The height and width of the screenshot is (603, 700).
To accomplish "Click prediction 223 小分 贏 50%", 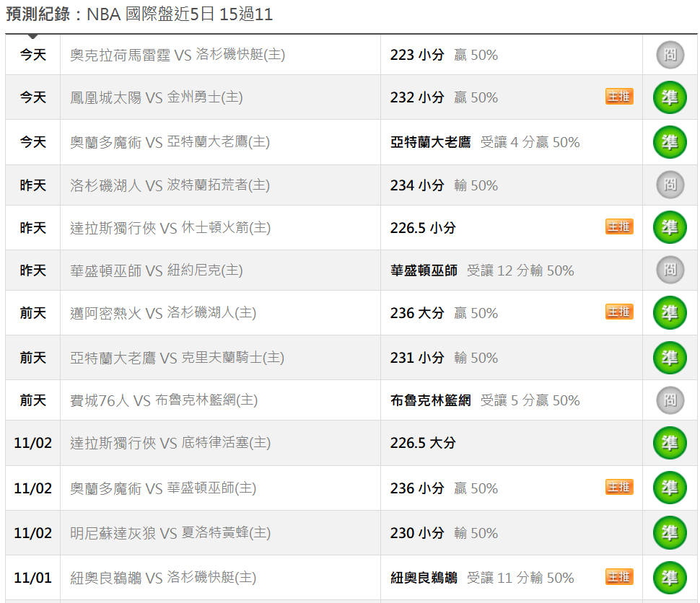I will (445, 55).
